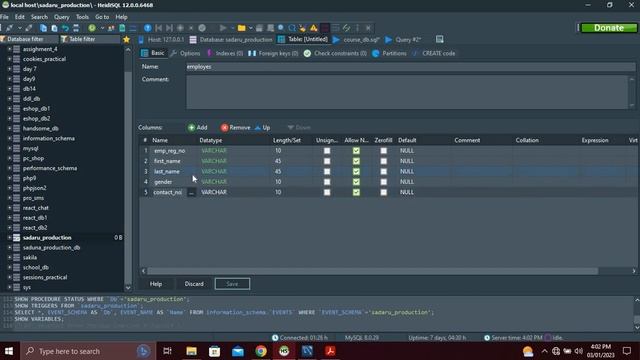The image size is (640, 360).
Task: Click the columns grid horizontal scrollbar
Action: click(x=372, y=271)
